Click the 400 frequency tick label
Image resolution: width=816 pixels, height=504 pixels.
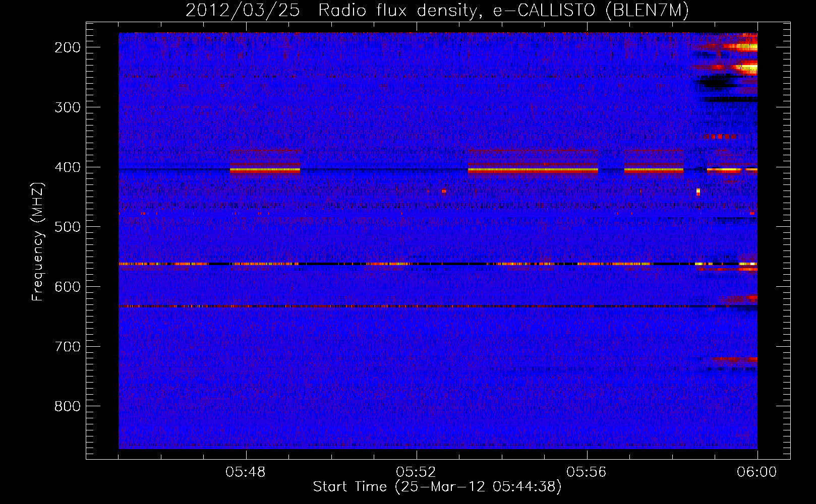point(68,167)
